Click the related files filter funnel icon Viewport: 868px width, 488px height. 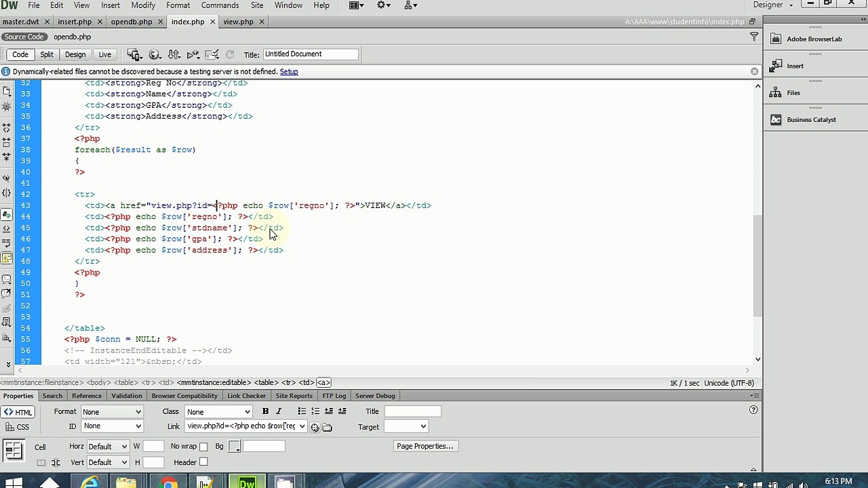[754, 37]
